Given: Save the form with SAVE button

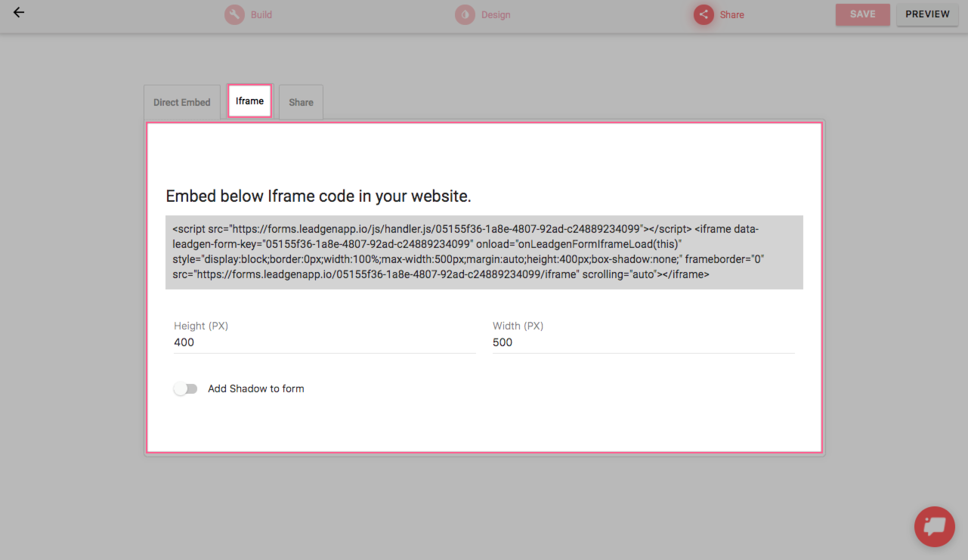Looking at the screenshot, I should pyautogui.click(x=863, y=14).
